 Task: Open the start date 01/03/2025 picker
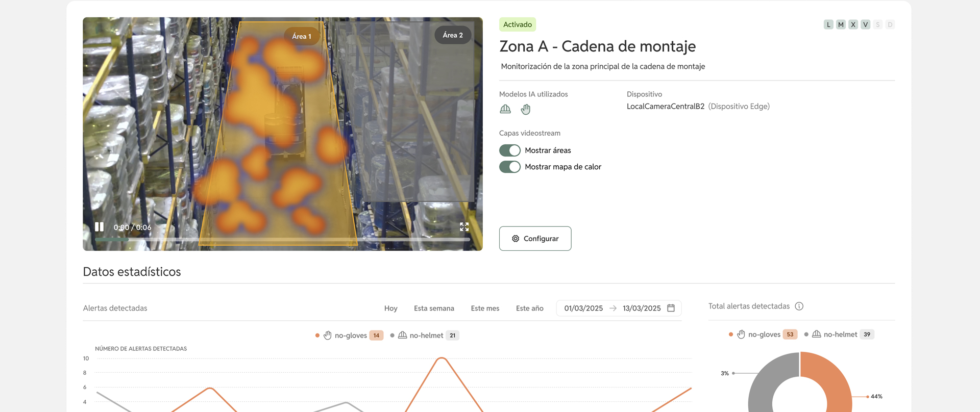click(x=583, y=308)
